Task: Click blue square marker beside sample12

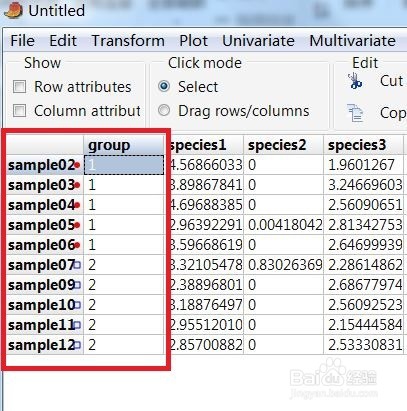Action: coord(77,345)
